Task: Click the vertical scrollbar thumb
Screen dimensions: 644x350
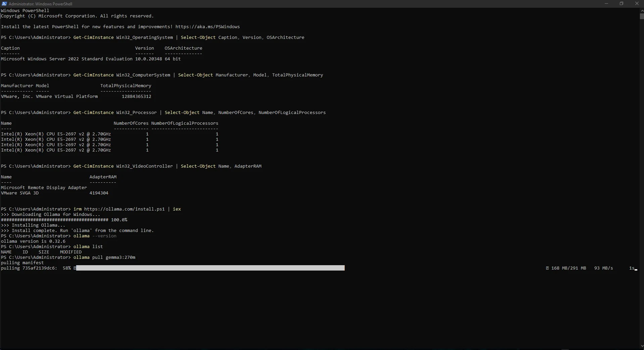Action: click(x=642, y=16)
